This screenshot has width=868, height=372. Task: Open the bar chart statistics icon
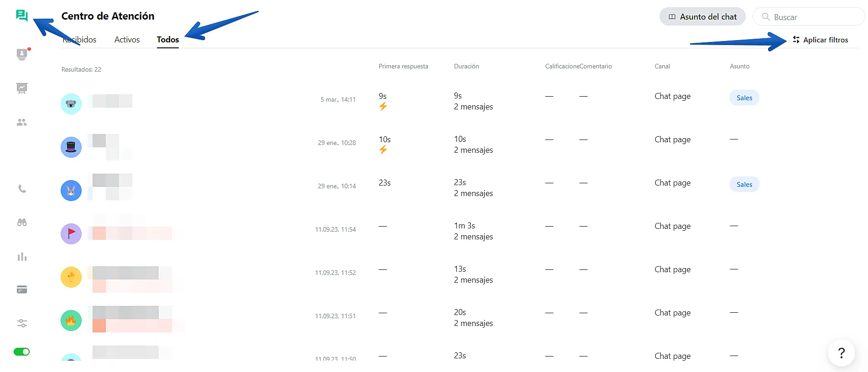coord(22,257)
